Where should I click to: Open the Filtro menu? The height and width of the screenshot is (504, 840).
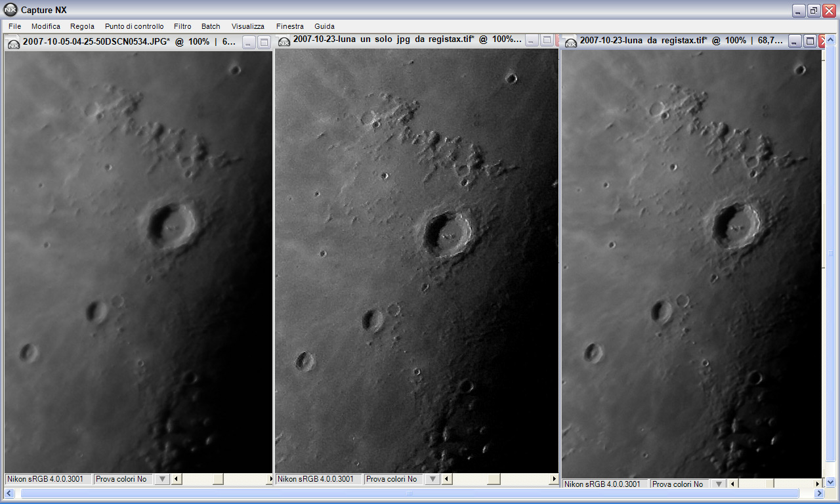point(182,26)
